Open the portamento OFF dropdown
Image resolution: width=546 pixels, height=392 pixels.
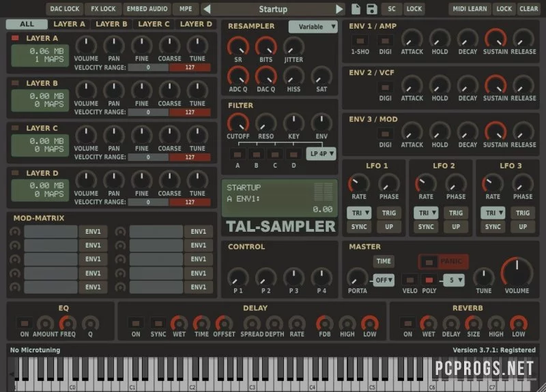tap(384, 280)
